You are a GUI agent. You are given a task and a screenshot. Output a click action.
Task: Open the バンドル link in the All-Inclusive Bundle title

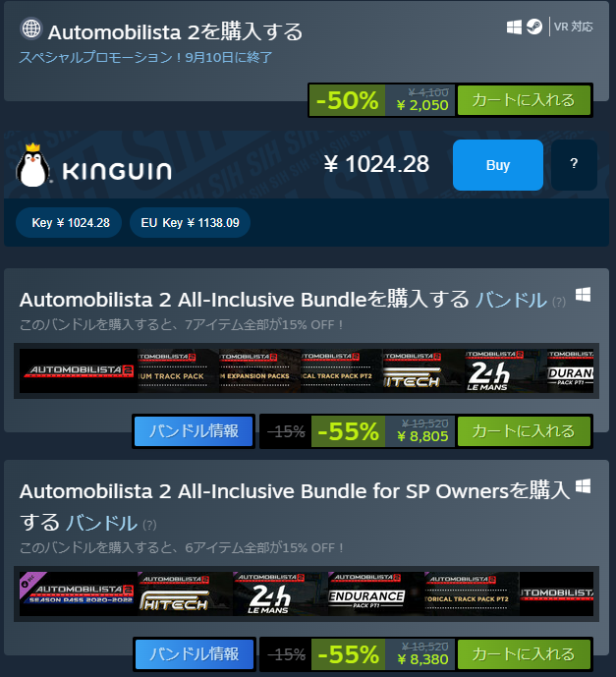[x=511, y=301]
